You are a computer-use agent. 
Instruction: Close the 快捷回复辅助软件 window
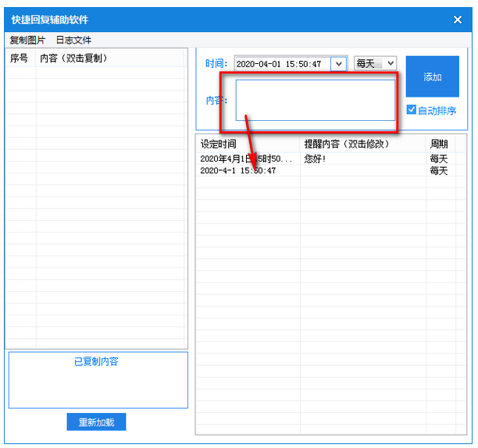457,20
